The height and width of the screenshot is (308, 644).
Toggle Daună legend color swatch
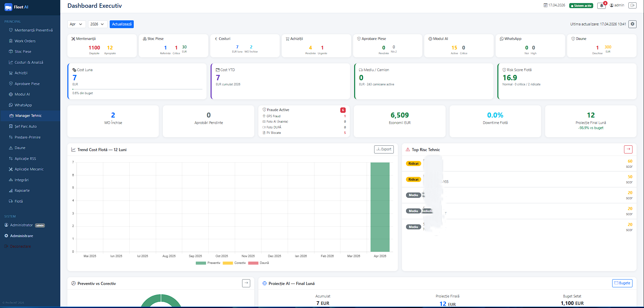[x=253, y=263]
